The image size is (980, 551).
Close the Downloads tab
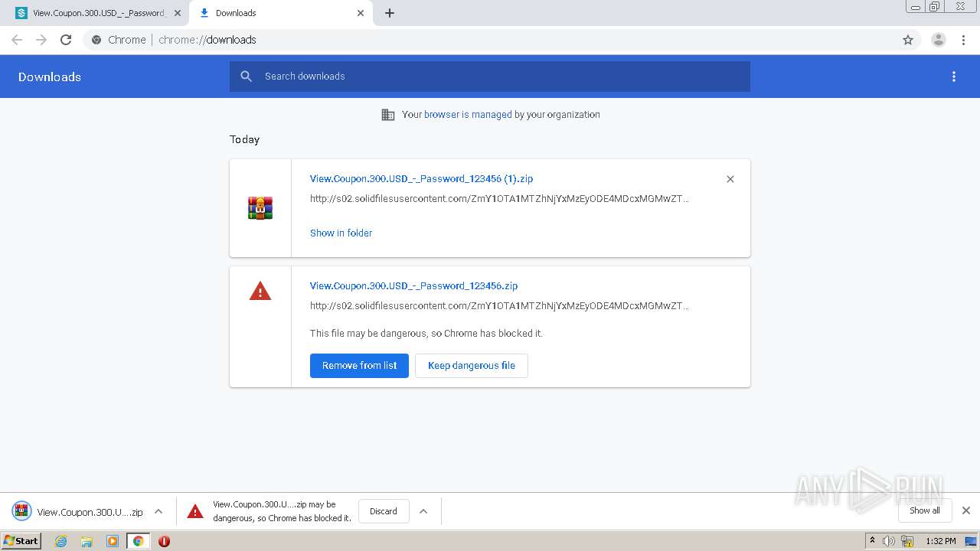[x=361, y=13]
